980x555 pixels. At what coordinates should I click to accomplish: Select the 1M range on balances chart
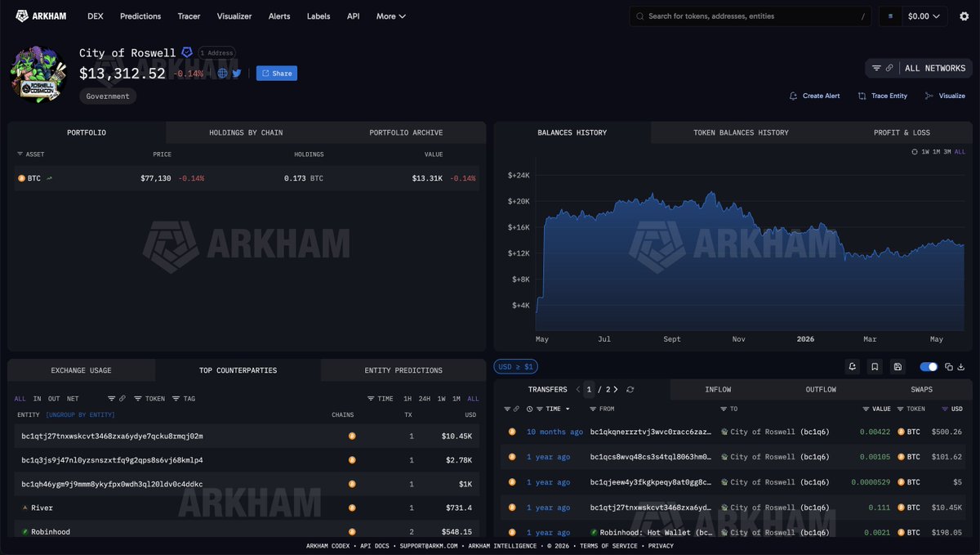pos(936,152)
